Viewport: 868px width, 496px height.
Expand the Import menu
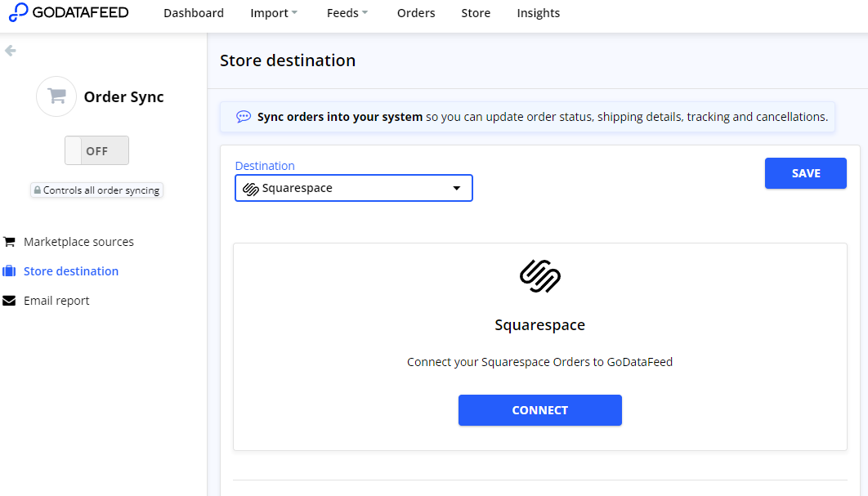point(274,13)
